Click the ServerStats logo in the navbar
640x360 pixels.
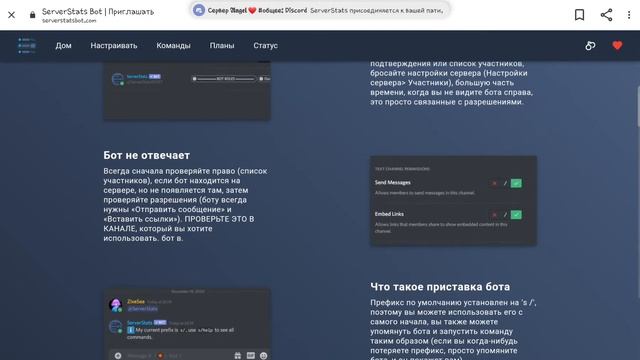[x=27, y=46]
